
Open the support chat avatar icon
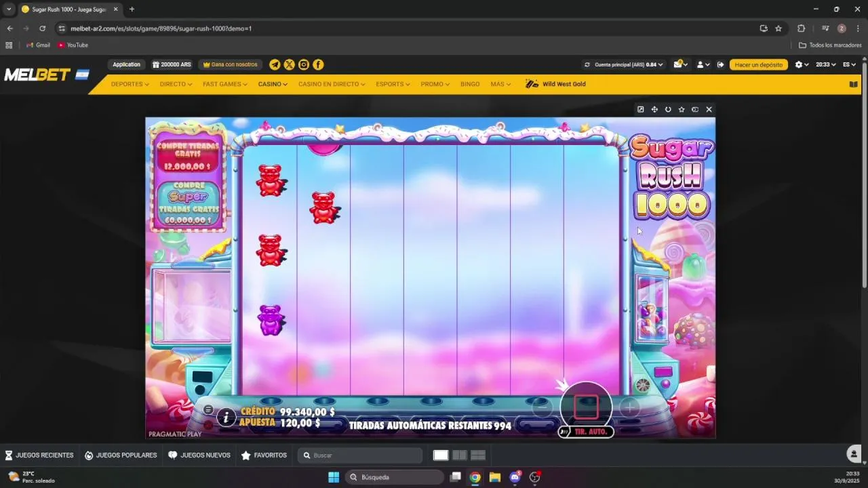854,454
